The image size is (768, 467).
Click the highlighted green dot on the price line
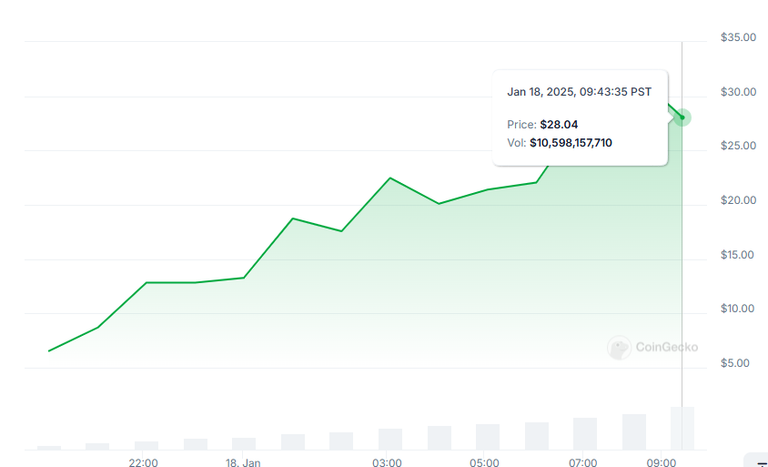click(x=682, y=118)
